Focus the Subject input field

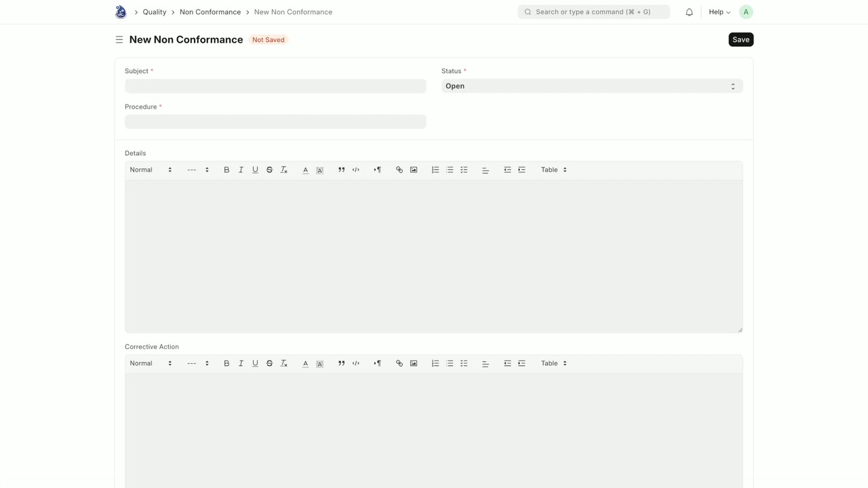275,86
